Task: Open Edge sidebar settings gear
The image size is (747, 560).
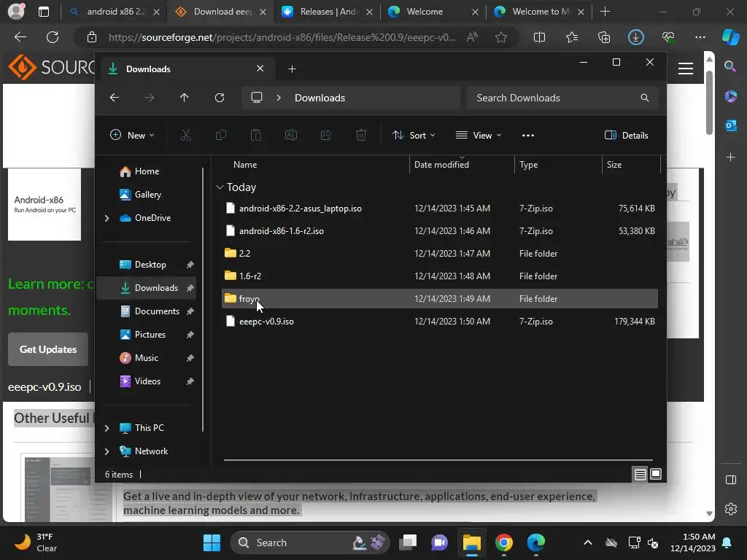Action: click(730, 509)
